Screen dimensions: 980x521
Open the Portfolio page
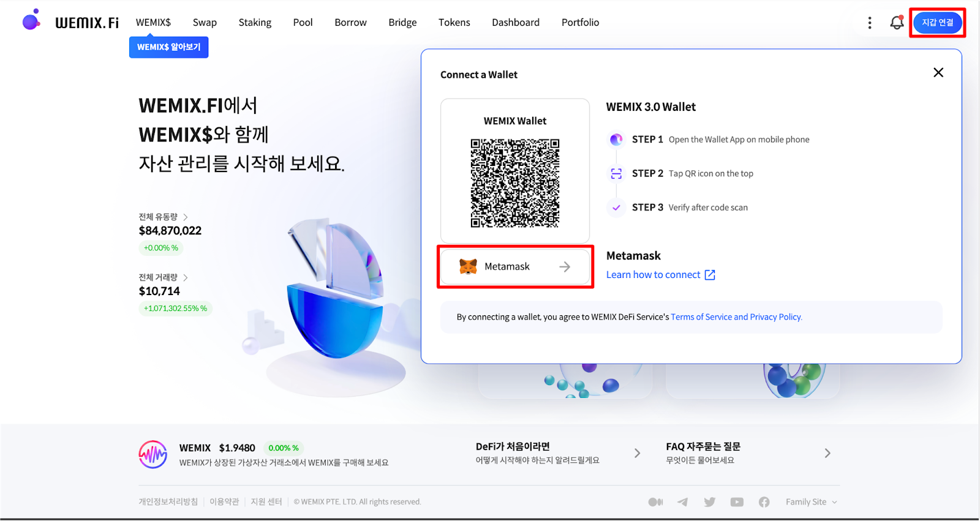pos(580,23)
